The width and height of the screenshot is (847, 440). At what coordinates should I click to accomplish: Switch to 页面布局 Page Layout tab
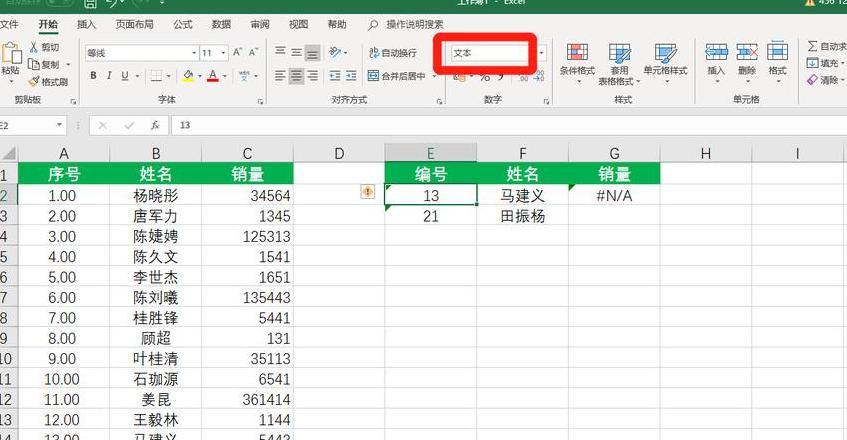tap(135, 24)
